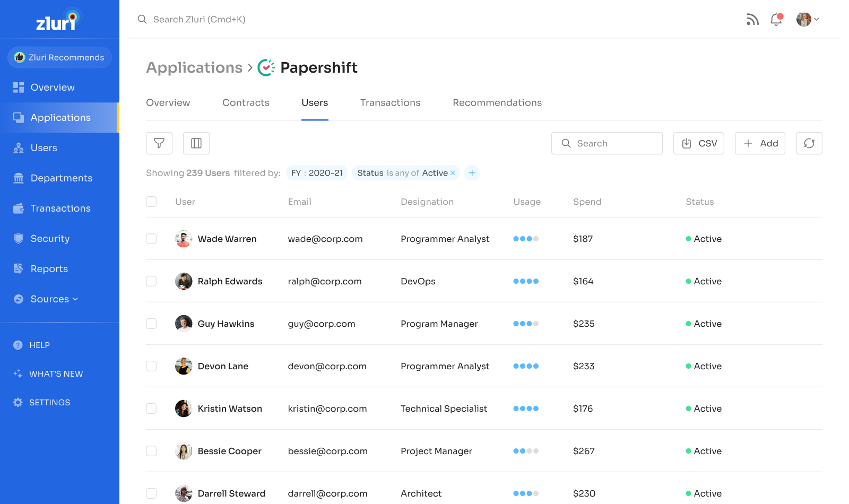Go back via Applications breadcrumb
The image size is (849, 504).
coord(194,68)
